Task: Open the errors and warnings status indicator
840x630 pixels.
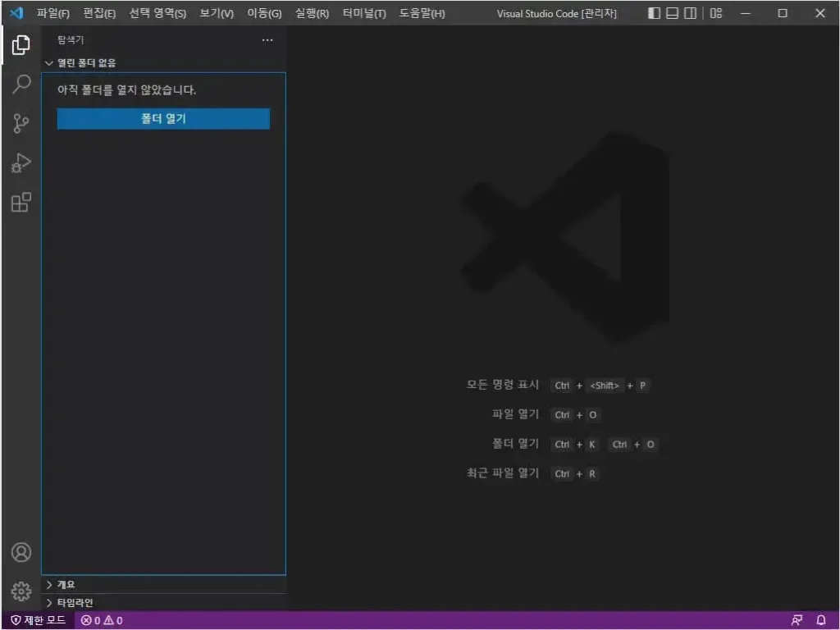Action: (x=102, y=620)
